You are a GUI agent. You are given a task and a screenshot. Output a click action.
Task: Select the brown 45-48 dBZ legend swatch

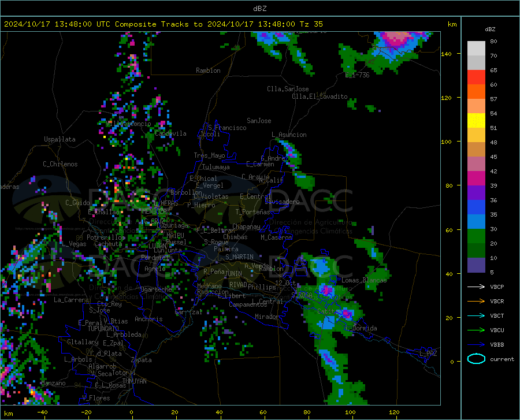tap(476, 150)
